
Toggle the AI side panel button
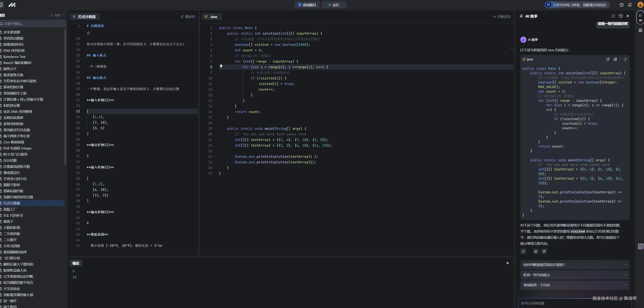640,18
